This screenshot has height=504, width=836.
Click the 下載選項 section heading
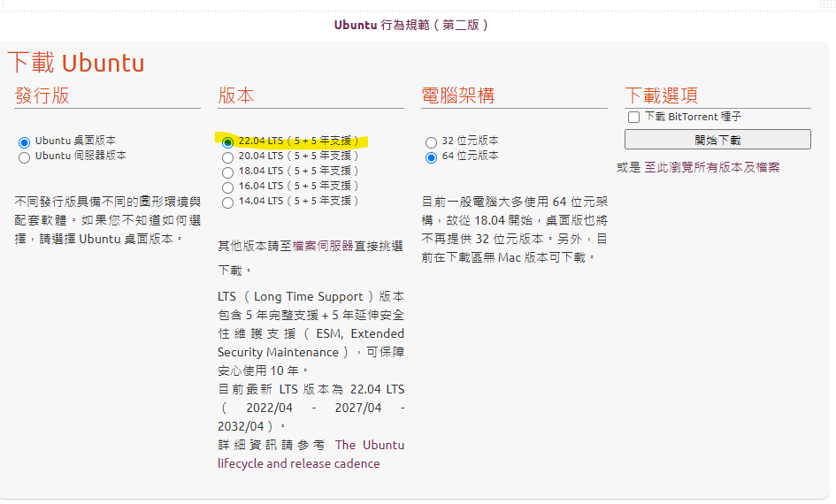pyautogui.click(x=661, y=95)
